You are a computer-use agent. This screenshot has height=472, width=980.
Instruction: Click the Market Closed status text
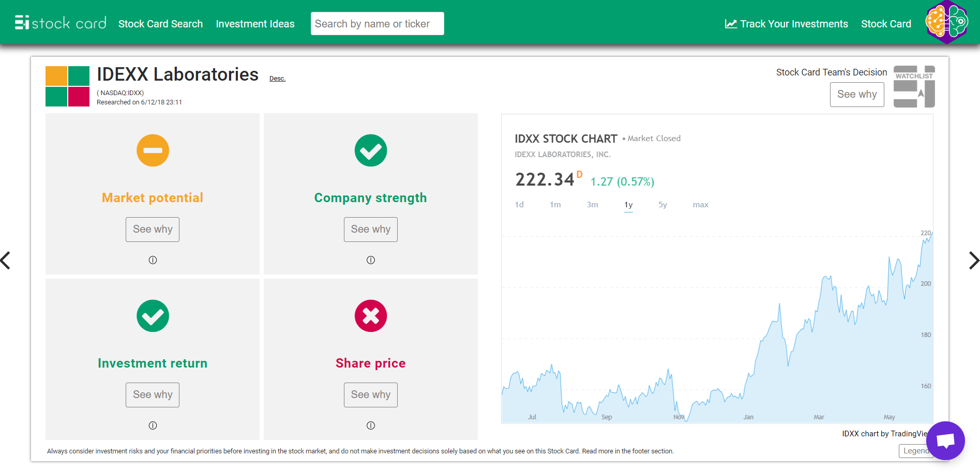pyautogui.click(x=654, y=139)
